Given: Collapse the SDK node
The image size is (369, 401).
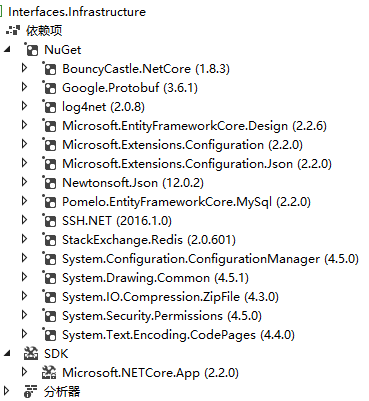Looking at the screenshot, I should click(7, 354).
